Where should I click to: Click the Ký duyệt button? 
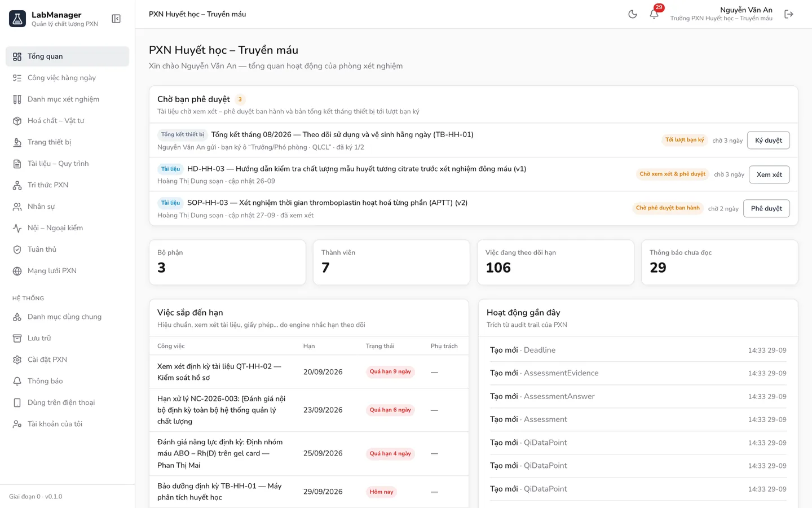click(769, 141)
